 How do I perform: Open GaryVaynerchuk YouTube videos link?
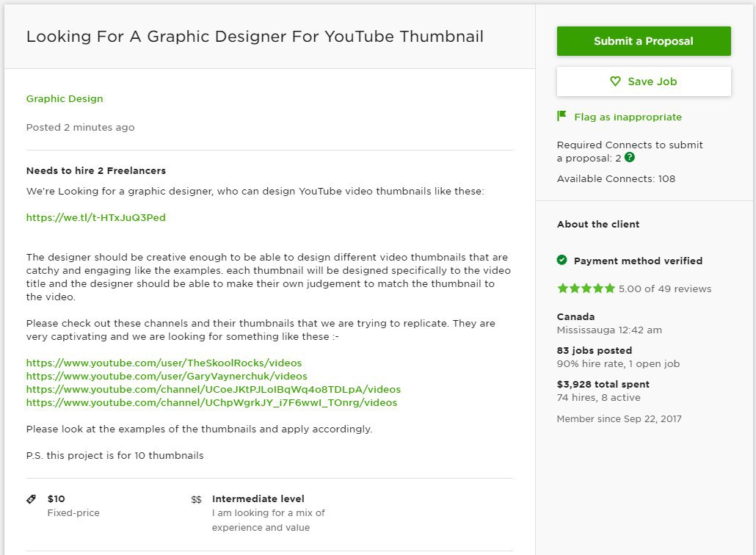pyautogui.click(x=167, y=376)
